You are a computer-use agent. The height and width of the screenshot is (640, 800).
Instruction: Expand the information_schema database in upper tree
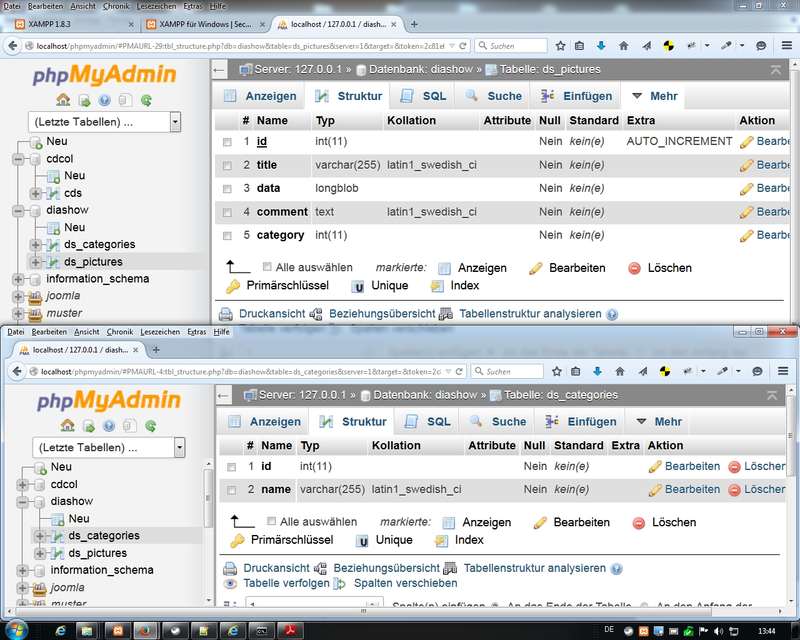click(x=19, y=279)
